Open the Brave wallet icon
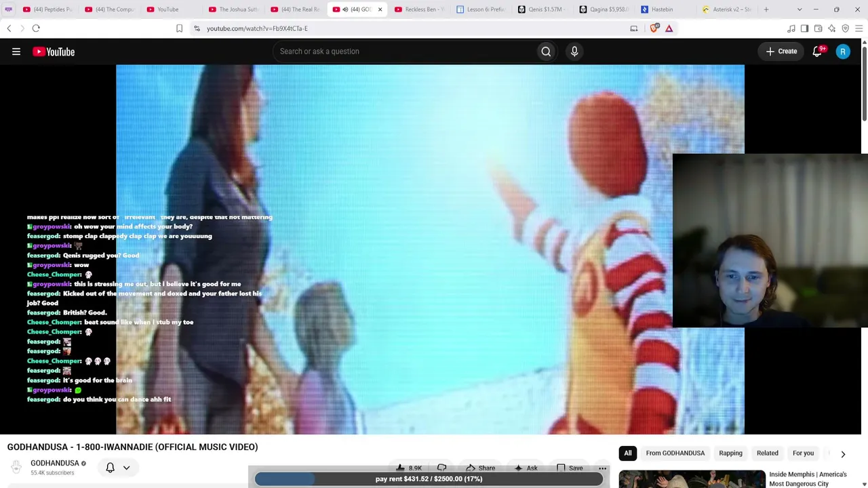 point(818,28)
